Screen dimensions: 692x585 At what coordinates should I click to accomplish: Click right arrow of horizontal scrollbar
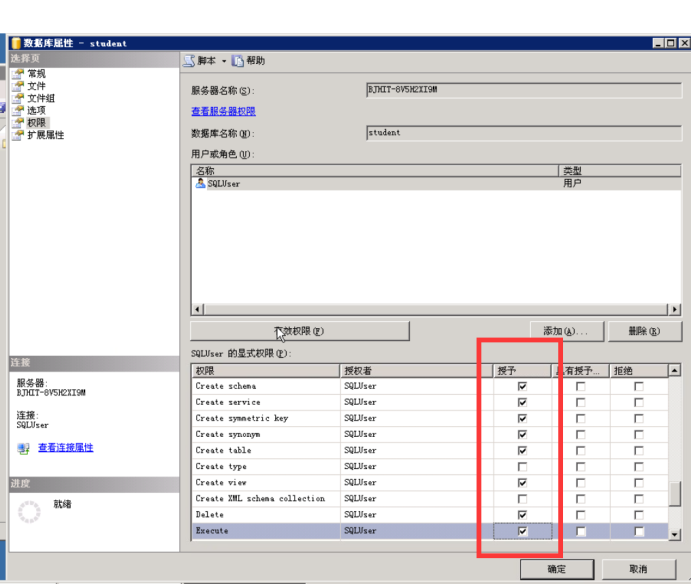(674, 309)
